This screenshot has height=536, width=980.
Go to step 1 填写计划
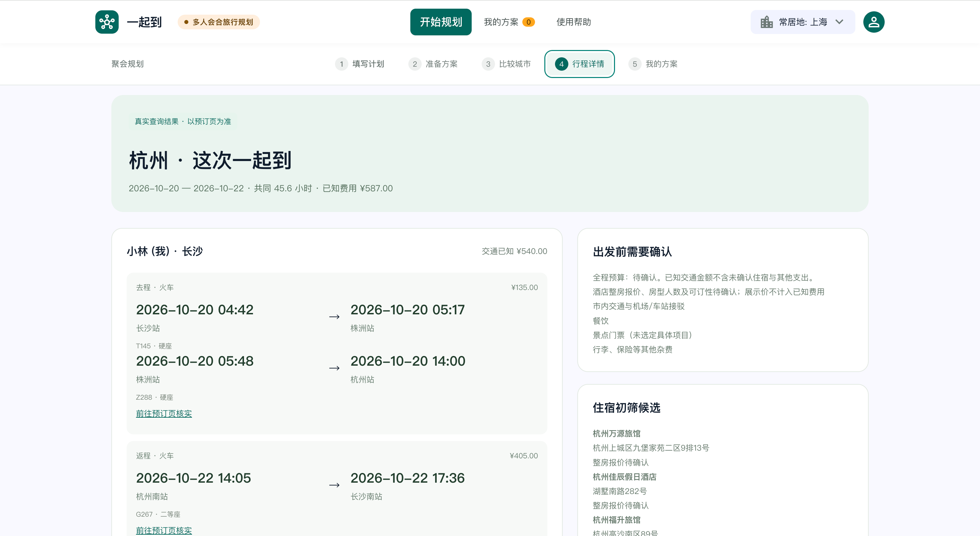point(360,64)
